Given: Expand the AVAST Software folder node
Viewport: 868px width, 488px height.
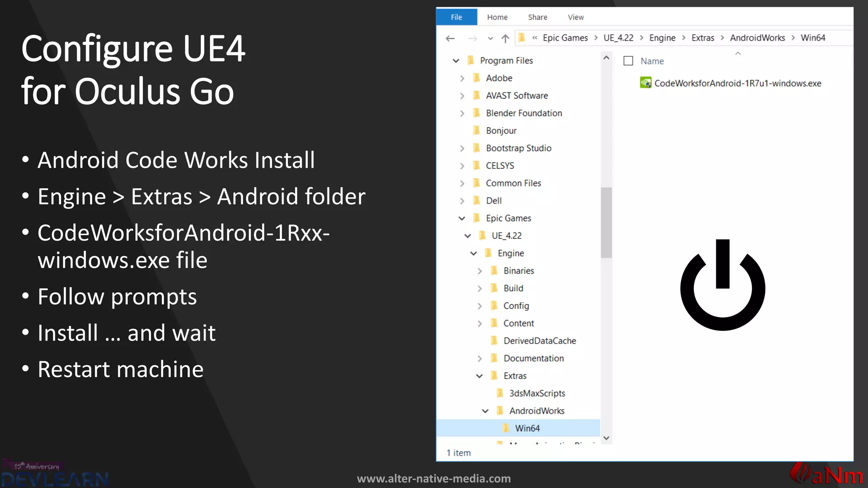Looking at the screenshot, I should [462, 96].
